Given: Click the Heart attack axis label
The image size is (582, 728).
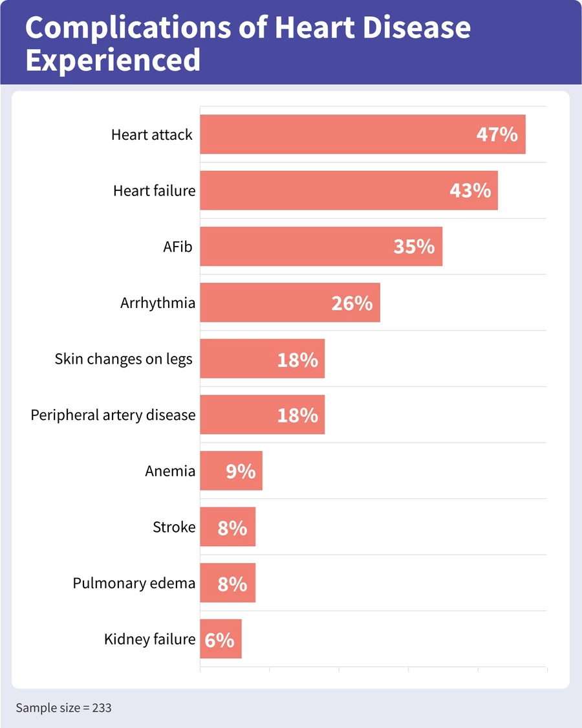Looking at the screenshot, I should [x=152, y=135].
